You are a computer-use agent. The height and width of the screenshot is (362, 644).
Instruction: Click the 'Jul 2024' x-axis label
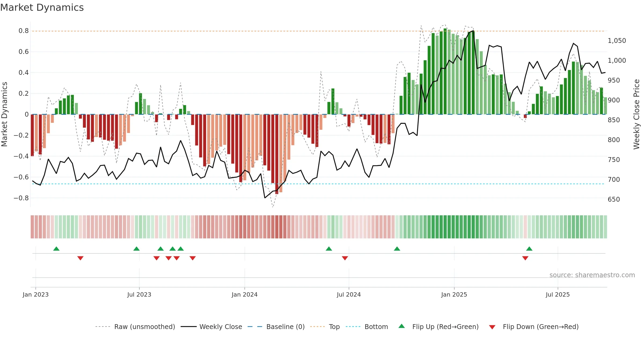click(x=349, y=294)
